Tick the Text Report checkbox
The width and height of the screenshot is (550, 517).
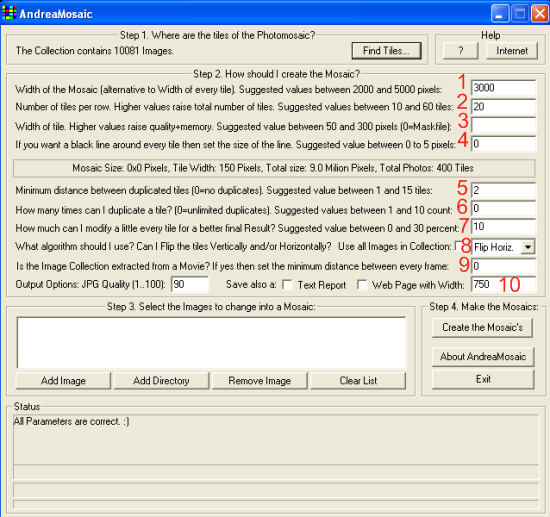[288, 285]
